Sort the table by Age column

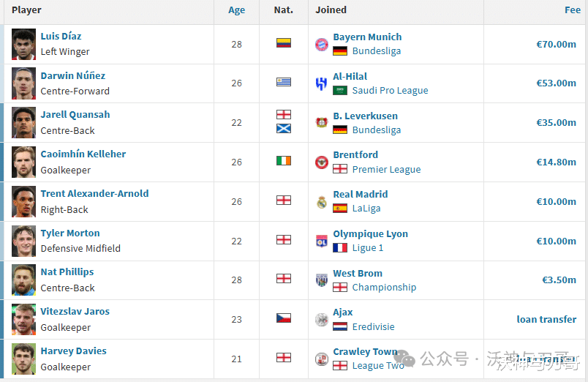(237, 10)
